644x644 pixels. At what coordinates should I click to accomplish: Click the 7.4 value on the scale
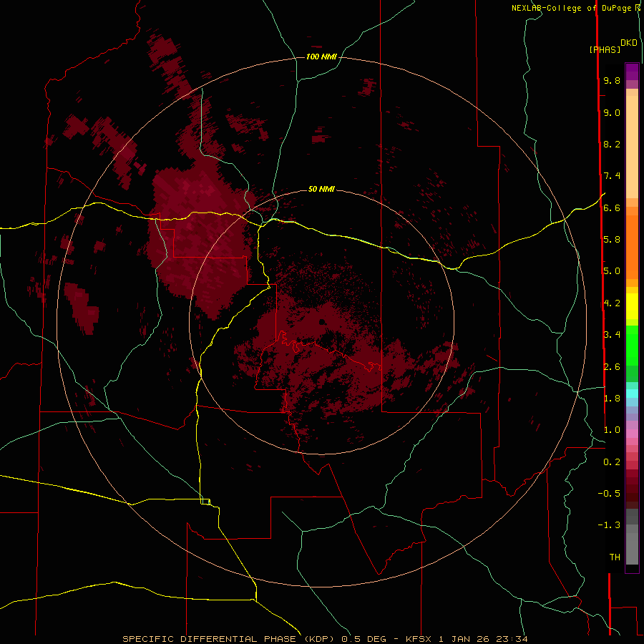click(612, 176)
